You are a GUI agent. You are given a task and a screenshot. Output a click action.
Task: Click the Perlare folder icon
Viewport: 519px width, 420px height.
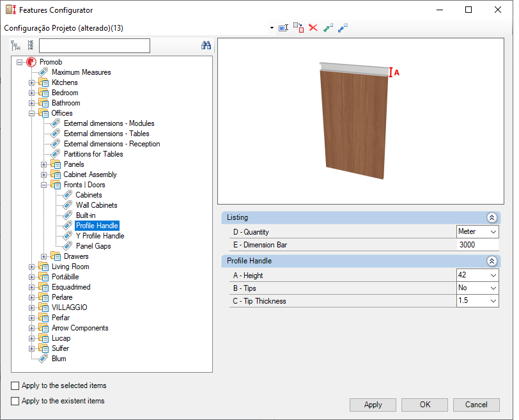pos(43,297)
